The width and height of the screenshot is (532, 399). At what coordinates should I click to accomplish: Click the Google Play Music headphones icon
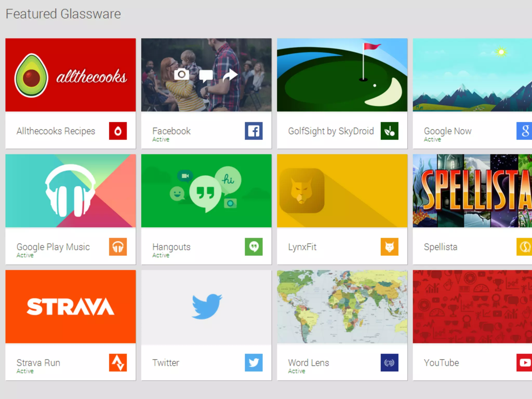point(118,247)
